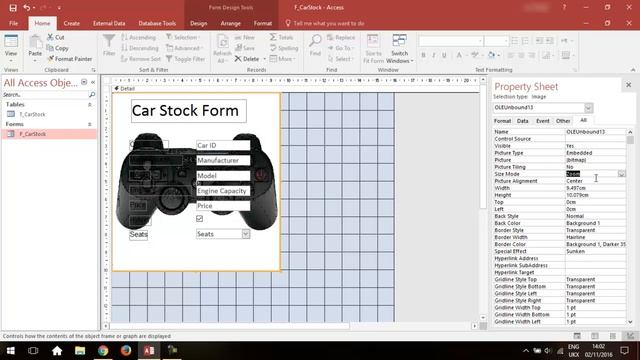Switch to Design View in status bar
The height and width of the screenshot is (360, 640).
[x=630, y=336]
